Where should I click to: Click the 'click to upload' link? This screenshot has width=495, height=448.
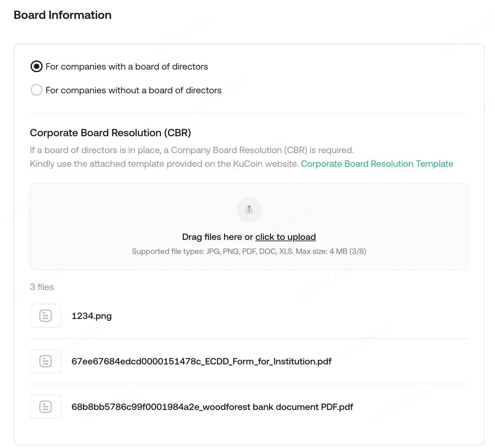click(x=285, y=237)
